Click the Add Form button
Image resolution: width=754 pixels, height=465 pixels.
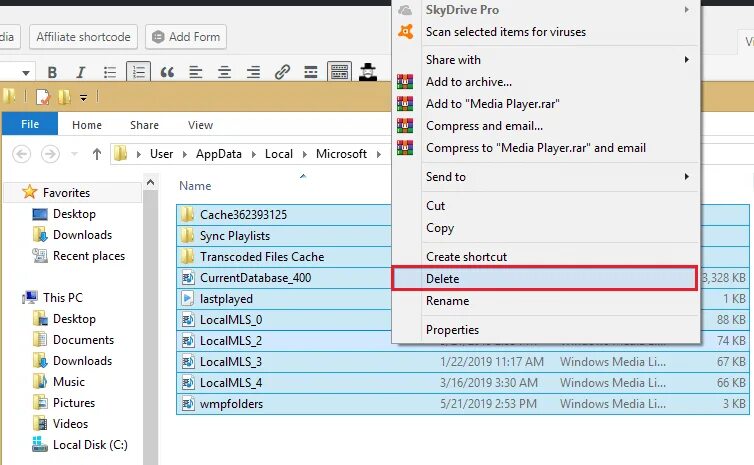click(x=186, y=37)
